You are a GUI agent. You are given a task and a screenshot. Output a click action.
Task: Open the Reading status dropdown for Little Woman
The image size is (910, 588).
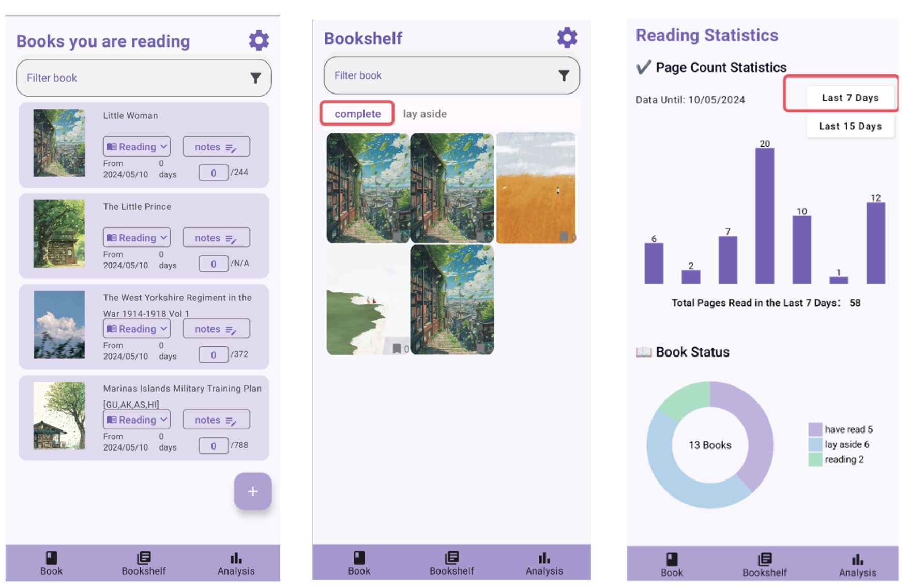pyautogui.click(x=136, y=146)
